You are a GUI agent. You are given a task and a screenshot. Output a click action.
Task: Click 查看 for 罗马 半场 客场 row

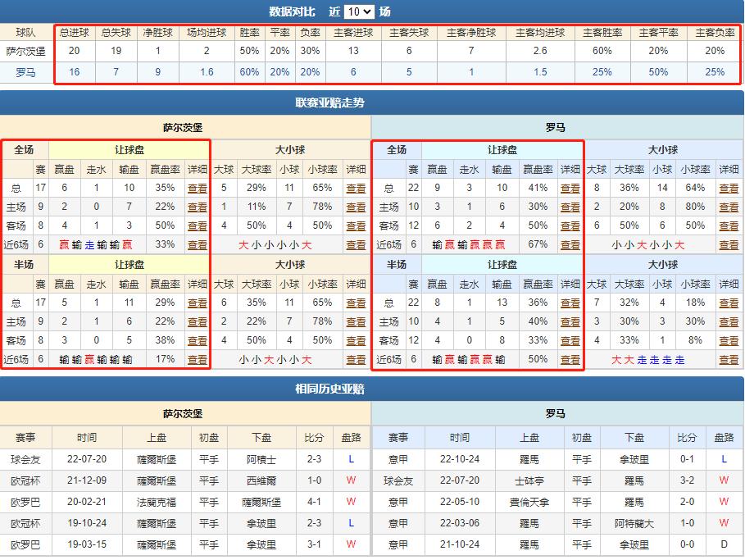pos(571,340)
